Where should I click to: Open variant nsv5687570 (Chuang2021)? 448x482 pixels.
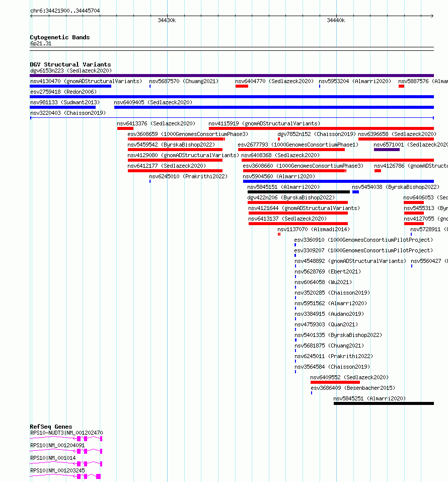[x=184, y=81]
